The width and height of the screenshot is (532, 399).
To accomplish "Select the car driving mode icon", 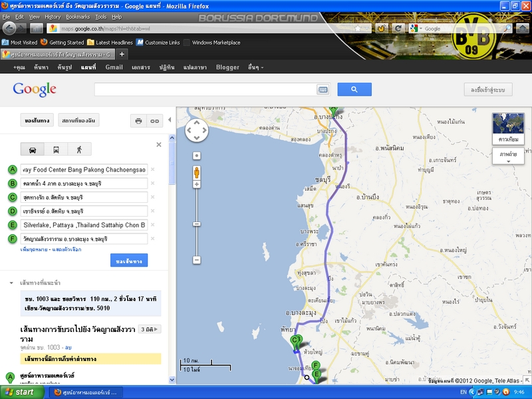I will tap(33, 150).
